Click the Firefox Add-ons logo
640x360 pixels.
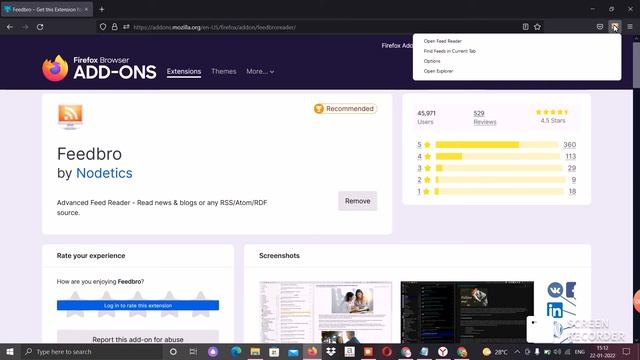click(99, 68)
